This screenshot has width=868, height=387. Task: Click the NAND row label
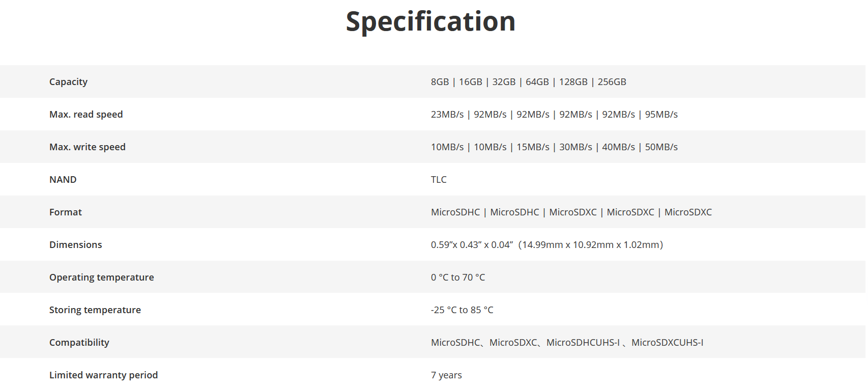click(x=63, y=180)
